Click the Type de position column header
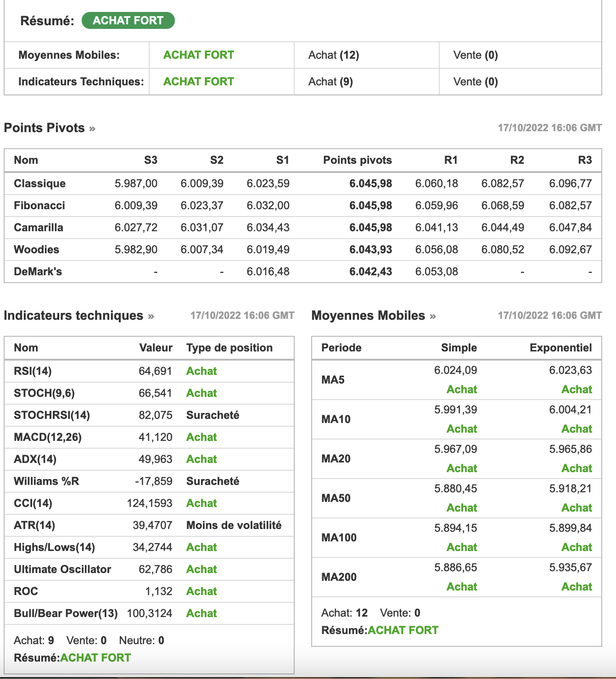Image resolution: width=616 pixels, height=679 pixels. point(230,348)
